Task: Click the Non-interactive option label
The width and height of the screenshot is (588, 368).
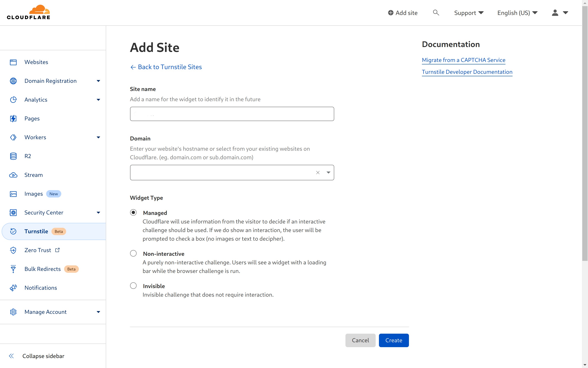Action: point(164,254)
